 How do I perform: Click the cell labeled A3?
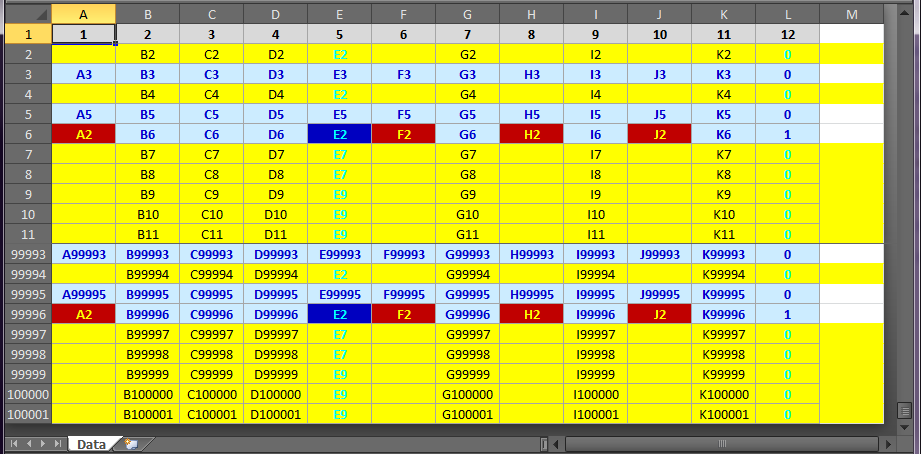pos(83,75)
